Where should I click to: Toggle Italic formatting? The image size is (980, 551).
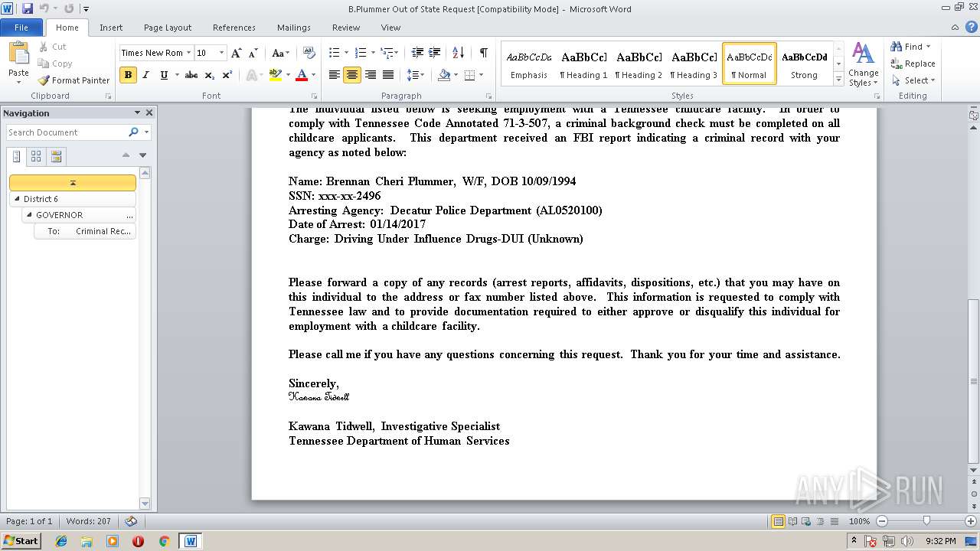(145, 75)
